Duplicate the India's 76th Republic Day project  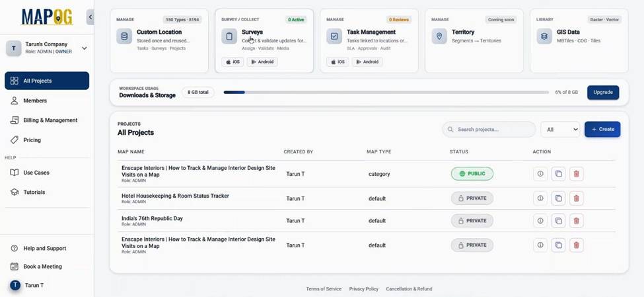point(558,221)
